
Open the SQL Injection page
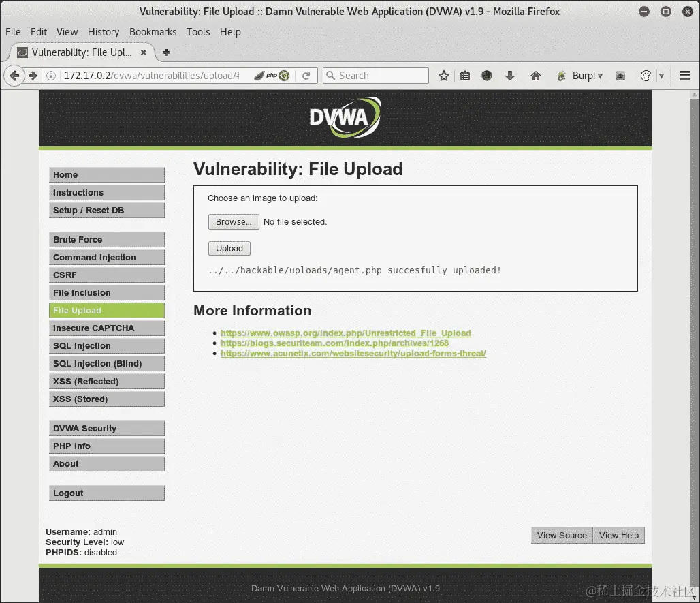(x=107, y=345)
